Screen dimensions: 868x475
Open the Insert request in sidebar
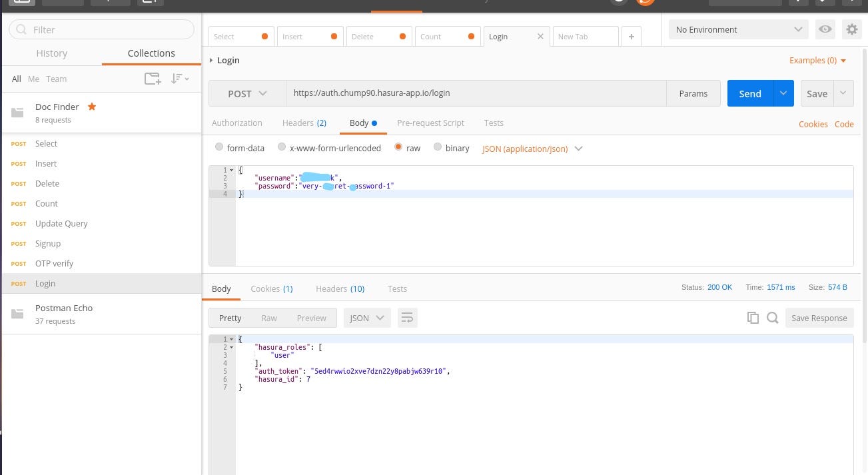pos(101,163)
